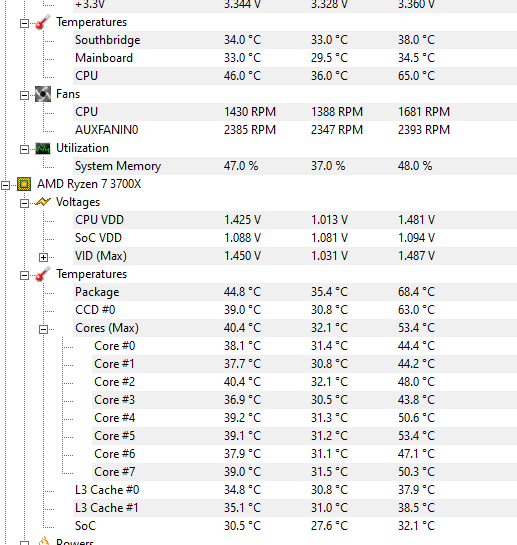Collapse the Fans section
517x545 pixels.
(24, 95)
